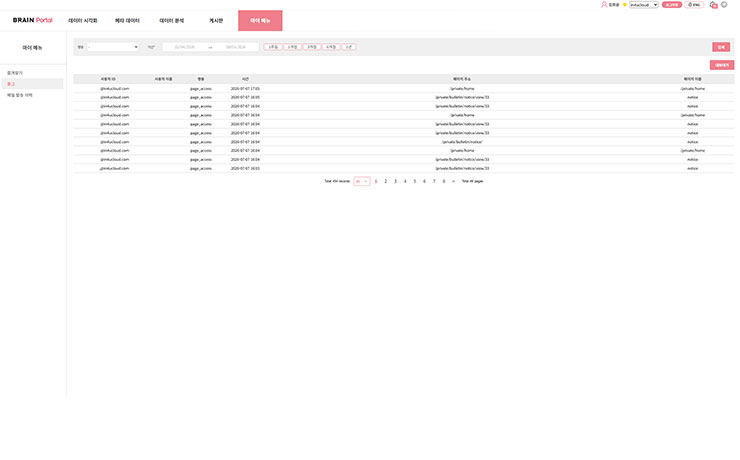Click the user ID column header
Viewport: 740px width, 460px height.
[x=108, y=79]
